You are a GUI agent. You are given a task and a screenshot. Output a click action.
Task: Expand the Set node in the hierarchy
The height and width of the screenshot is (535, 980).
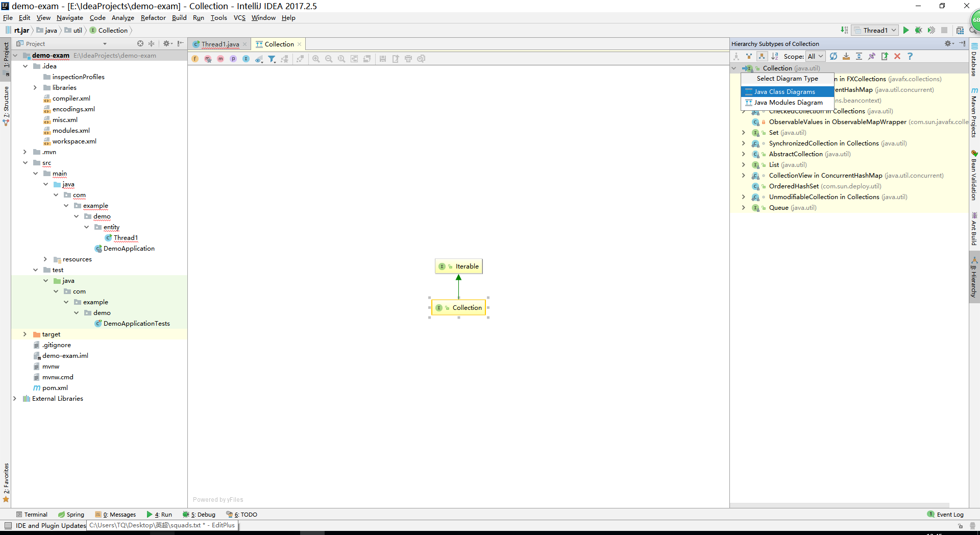click(744, 133)
